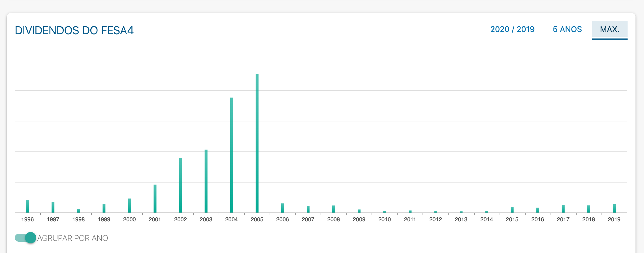The image size is (644, 253).
Task: Click the 2010 axis label
Action: point(385,219)
